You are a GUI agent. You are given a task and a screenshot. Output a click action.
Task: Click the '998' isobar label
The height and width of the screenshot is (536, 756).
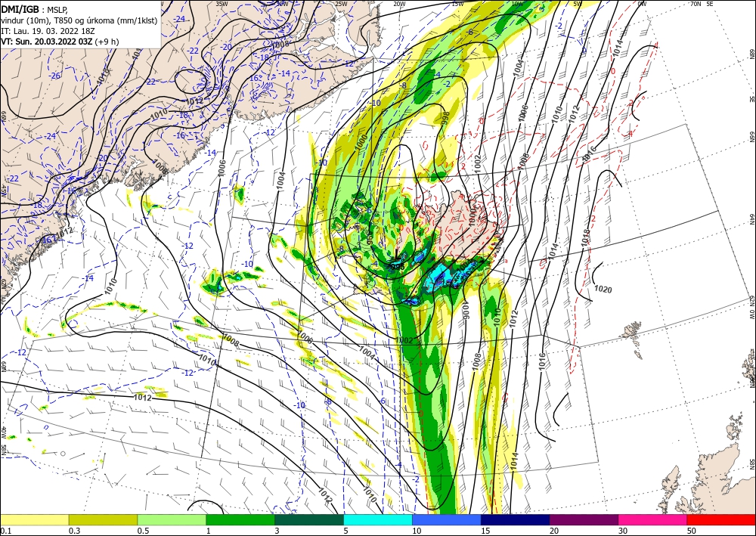pyautogui.click(x=445, y=119)
